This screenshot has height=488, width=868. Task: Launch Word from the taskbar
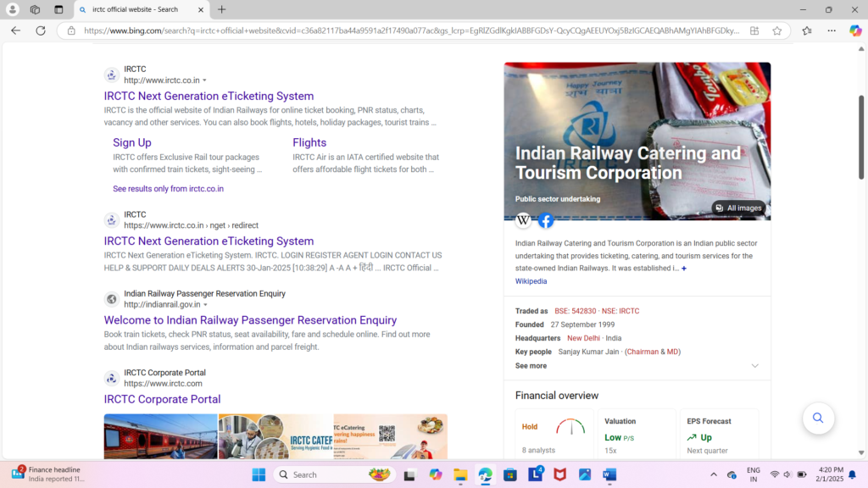[x=609, y=474]
